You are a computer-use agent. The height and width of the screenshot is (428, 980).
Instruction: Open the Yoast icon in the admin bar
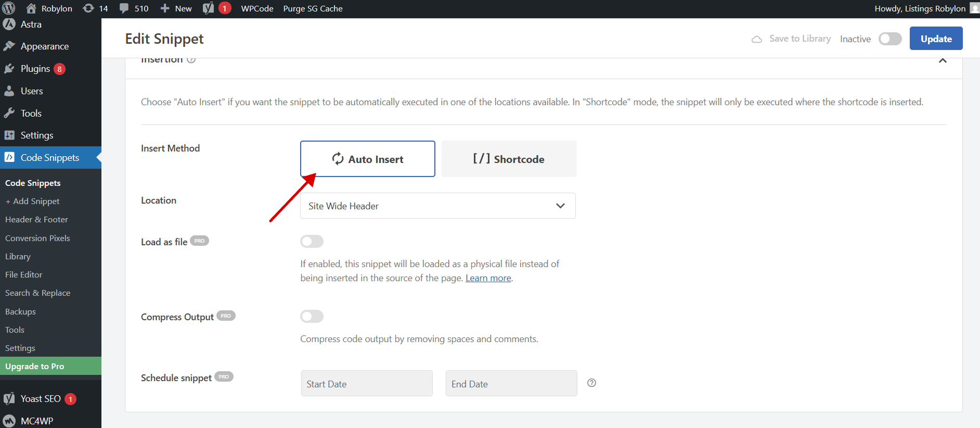click(208, 8)
